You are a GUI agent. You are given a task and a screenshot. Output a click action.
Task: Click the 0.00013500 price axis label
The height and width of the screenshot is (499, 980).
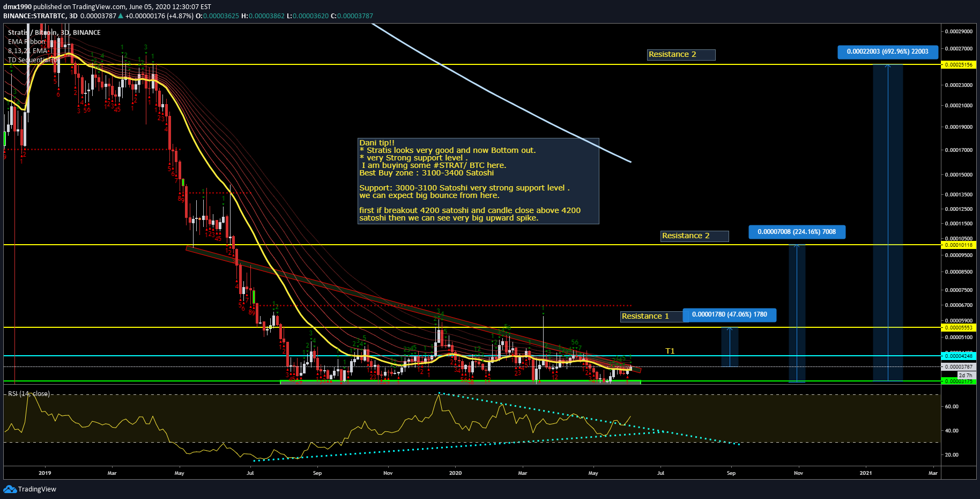pyautogui.click(x=959, y=195)
